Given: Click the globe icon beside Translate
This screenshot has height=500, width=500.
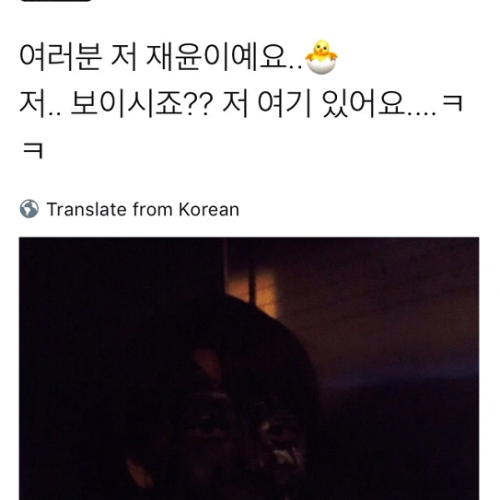Looking at the screenshot, I should 29,209.
